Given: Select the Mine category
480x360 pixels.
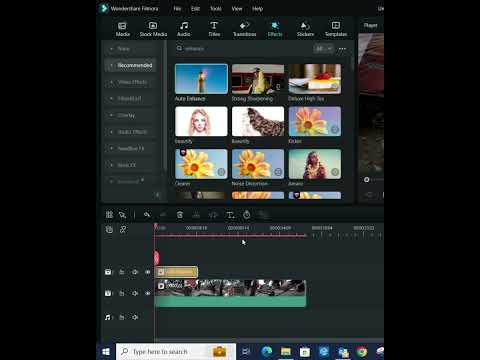Looking at the screenshot, I should coord(131,49).
